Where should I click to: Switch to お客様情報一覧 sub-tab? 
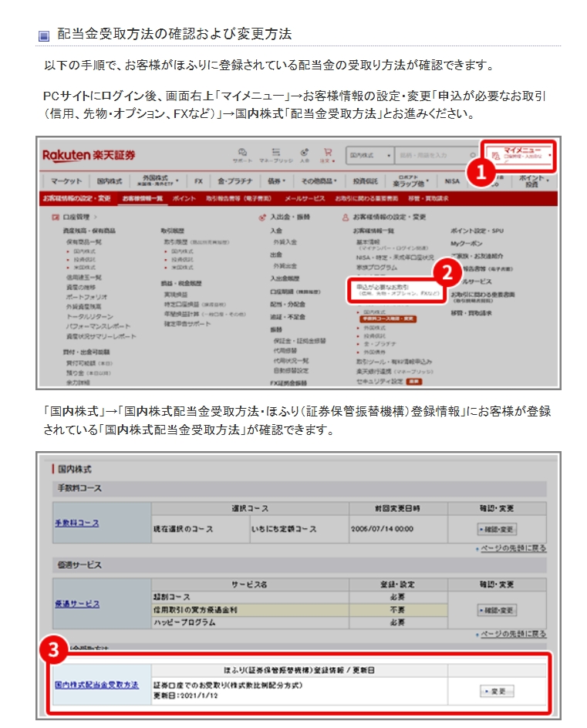tap(143, 199)
